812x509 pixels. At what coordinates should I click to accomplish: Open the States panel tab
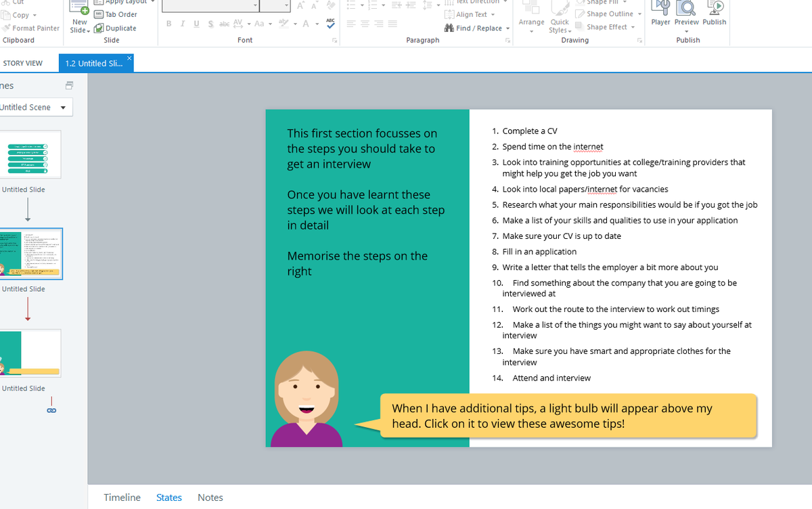(169, 497)
